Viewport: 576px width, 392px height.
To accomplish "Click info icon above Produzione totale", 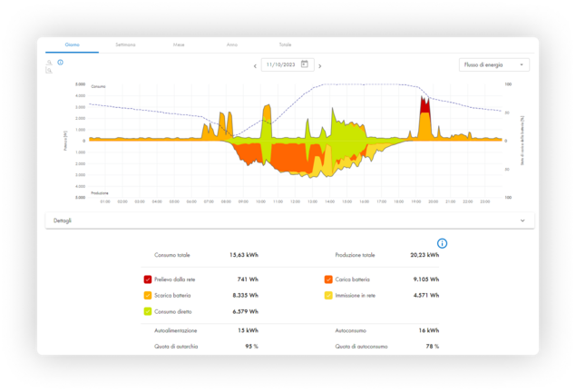I will click(442, 243).
